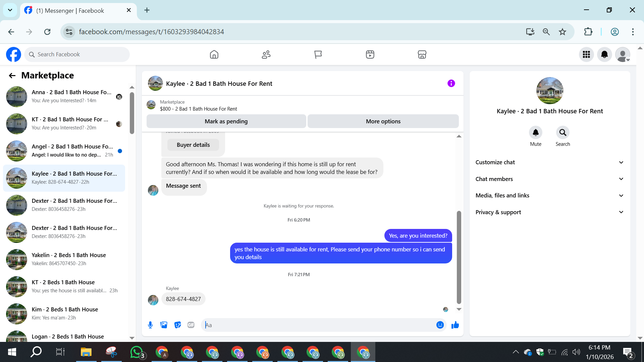Click the chat messages vertical scrollbar
Screen dimensions: 644x362
tap(459, 257)
